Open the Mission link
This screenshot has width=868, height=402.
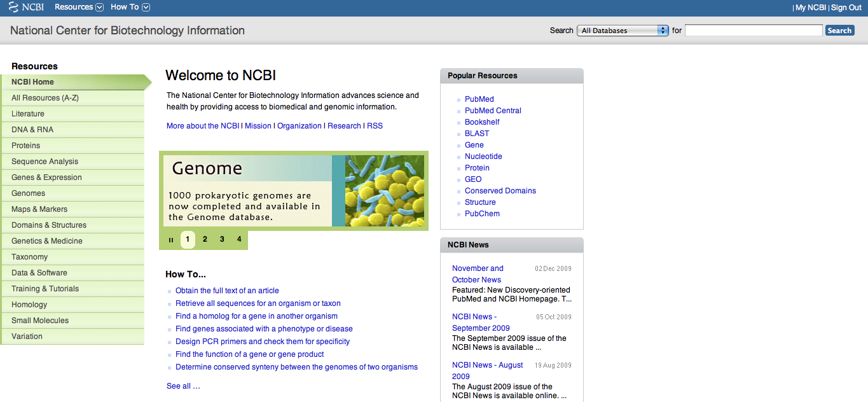[258, 126]
